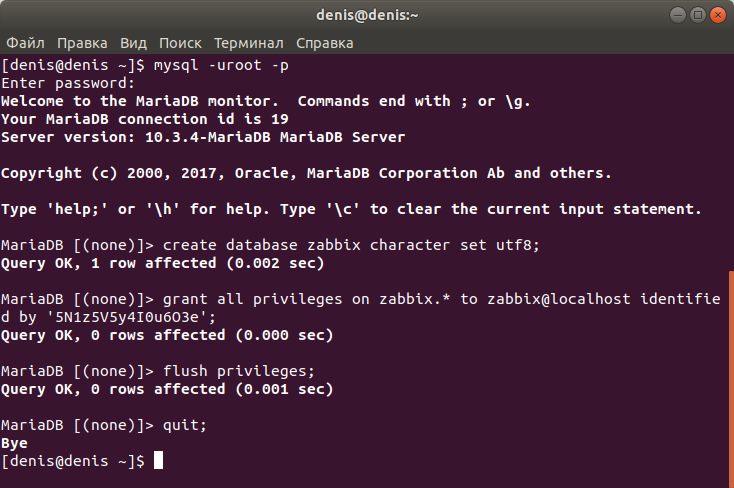Viewport: 734px width, 488px height.
Task: Open the Файл menu
Action: [25, 43]
